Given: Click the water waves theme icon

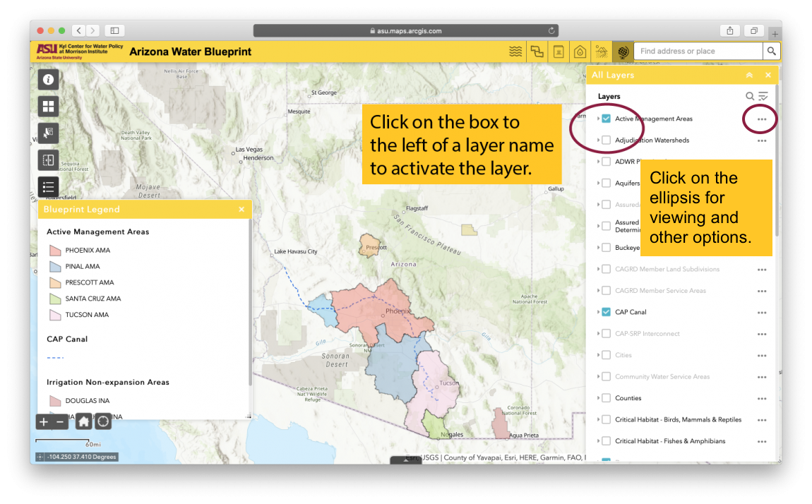Looking at the screenshot, I should point(515,52).
